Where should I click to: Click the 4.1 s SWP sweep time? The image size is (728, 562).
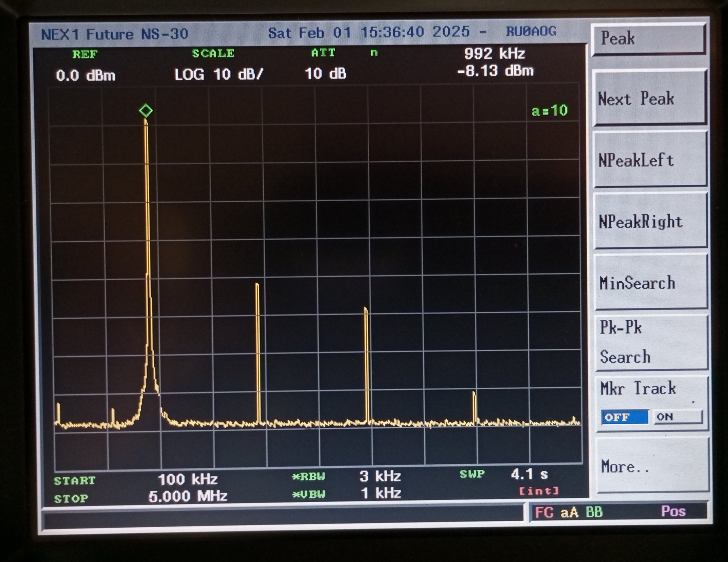coord(529,474)
